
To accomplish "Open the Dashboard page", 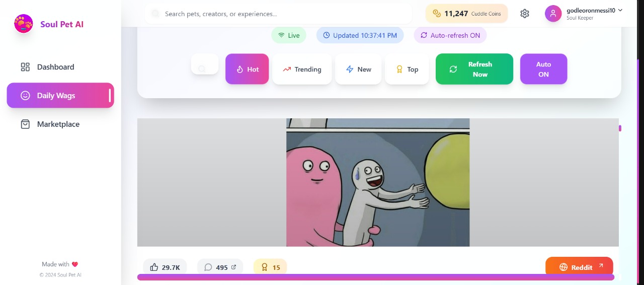I will (x=60, y=67).
